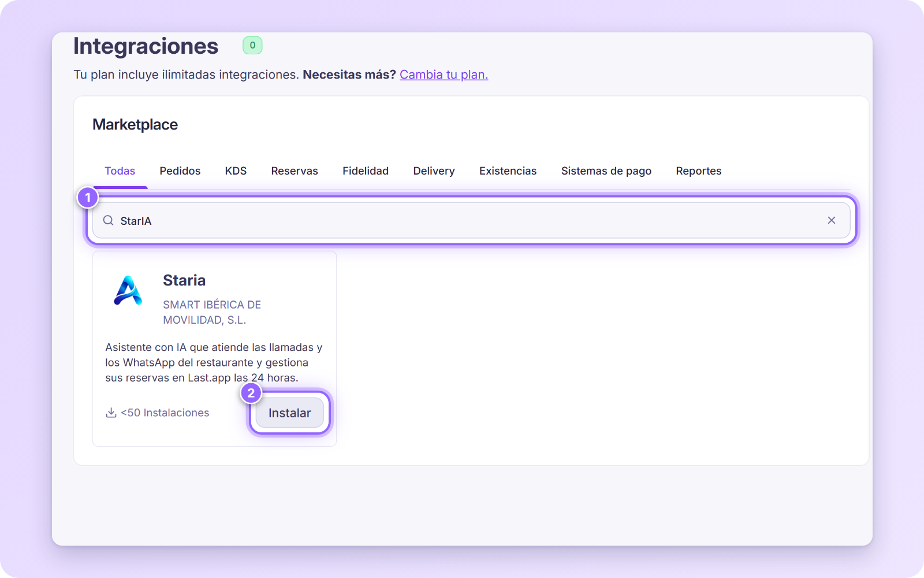Focus the marketplace search field containing StarIA
This screenshot has height=578, width=924.
pyautogui.click(x=471, y=220)
